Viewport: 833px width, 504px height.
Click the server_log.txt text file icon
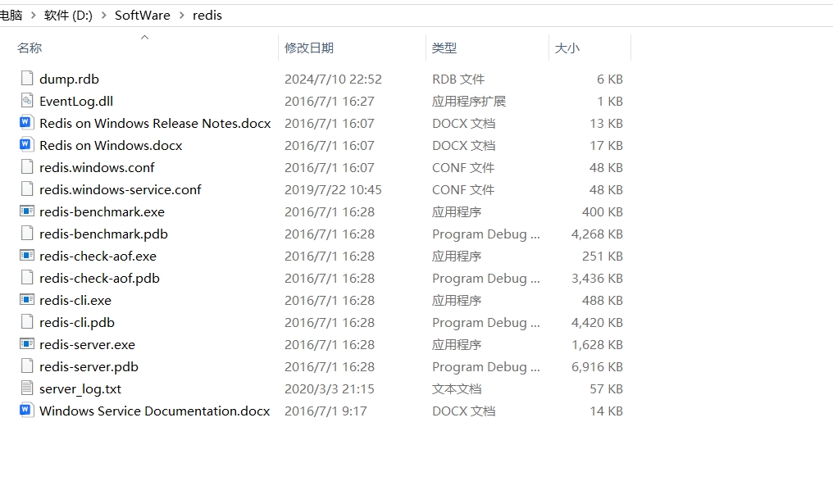(27, 388)
